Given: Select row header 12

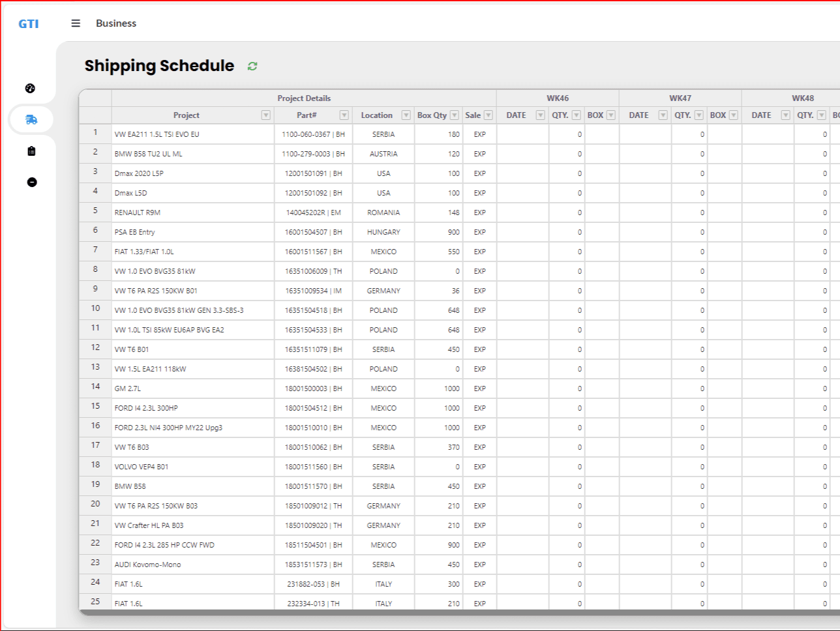Looking at the screenshot, I should [95, 348].
